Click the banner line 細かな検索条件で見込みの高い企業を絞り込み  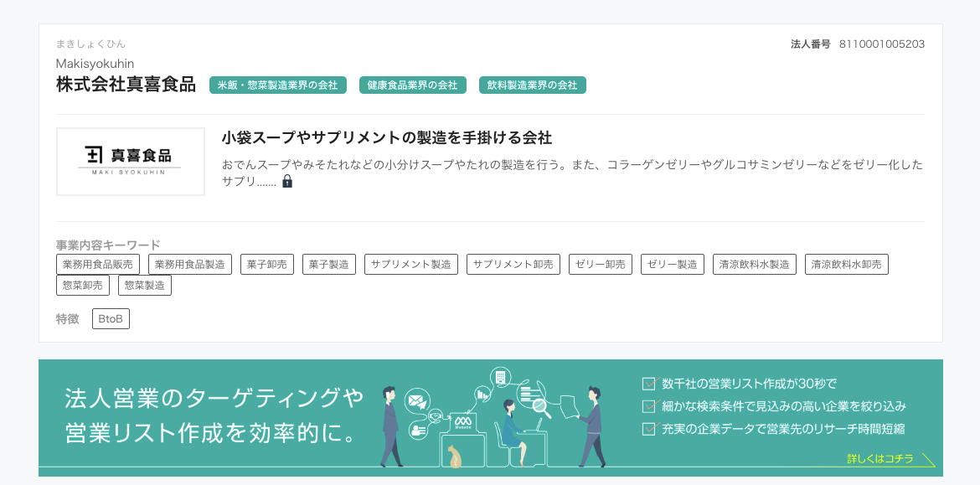[x=784, y=406]
